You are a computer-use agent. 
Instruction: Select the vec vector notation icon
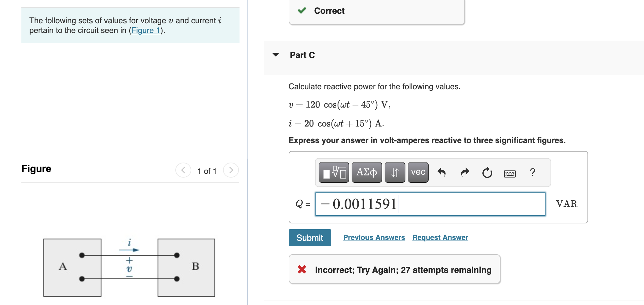pyautogui.click(x=418, y=172)
